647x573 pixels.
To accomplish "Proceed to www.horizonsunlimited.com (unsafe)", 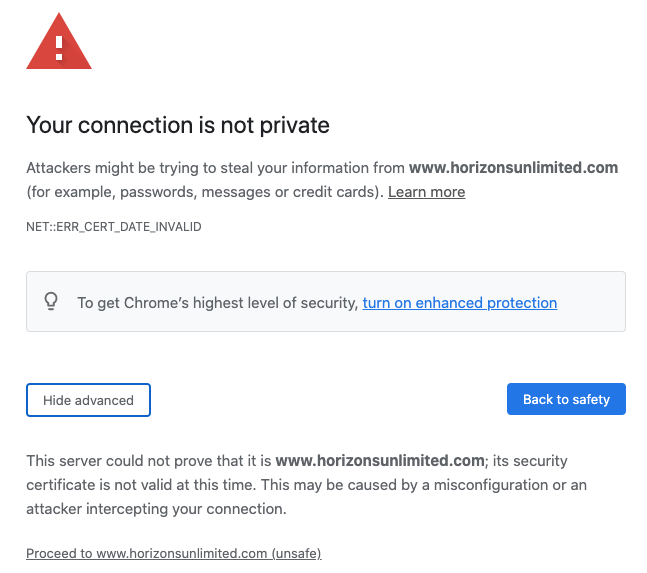I will [x=174, y=553].
